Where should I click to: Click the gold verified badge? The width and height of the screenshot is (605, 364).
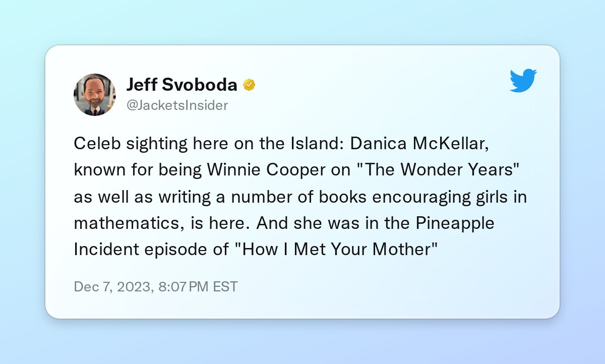(249, 85)
